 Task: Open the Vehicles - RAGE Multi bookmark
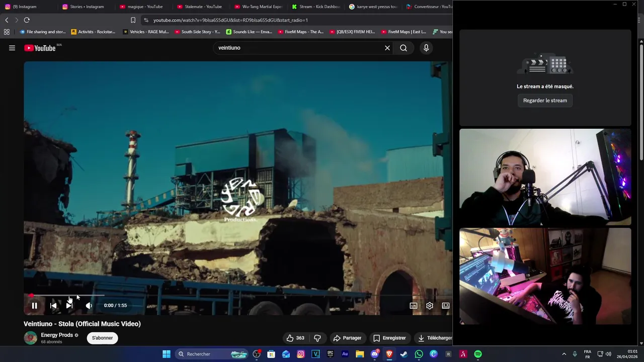145,32
